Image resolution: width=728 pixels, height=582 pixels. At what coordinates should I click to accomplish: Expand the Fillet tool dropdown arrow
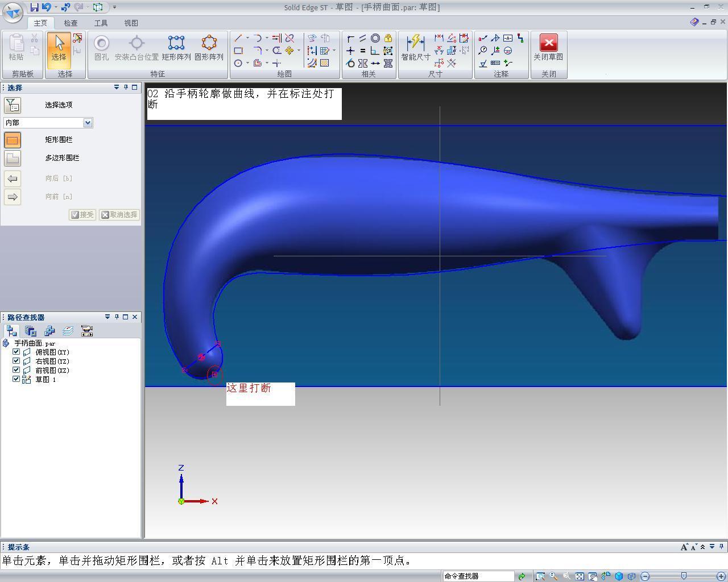point(267,51)
